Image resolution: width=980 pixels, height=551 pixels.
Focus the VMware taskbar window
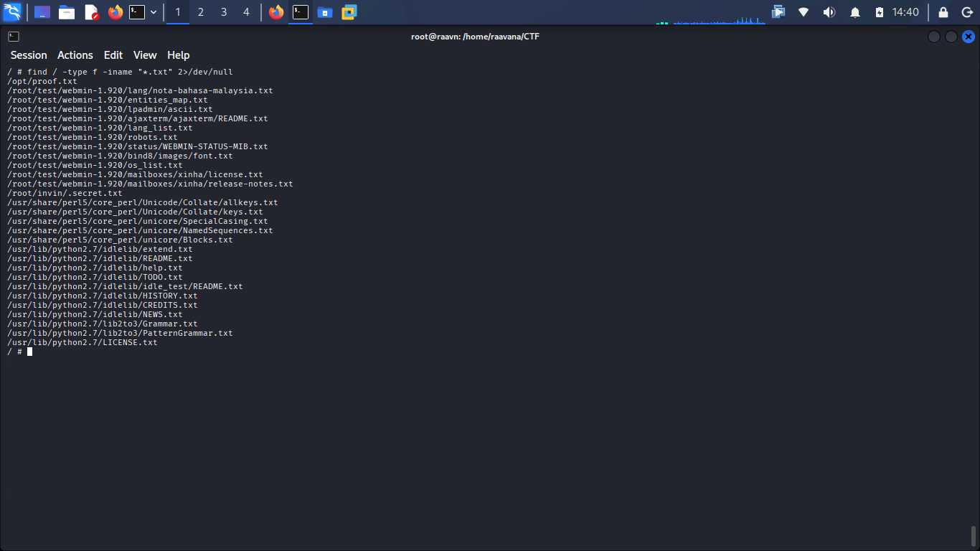point(349,12)
